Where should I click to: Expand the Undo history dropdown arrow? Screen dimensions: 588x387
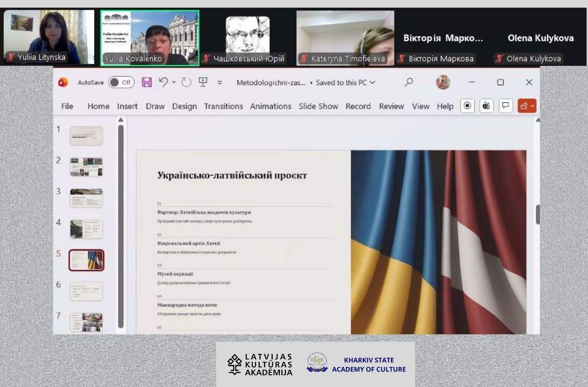174,82
